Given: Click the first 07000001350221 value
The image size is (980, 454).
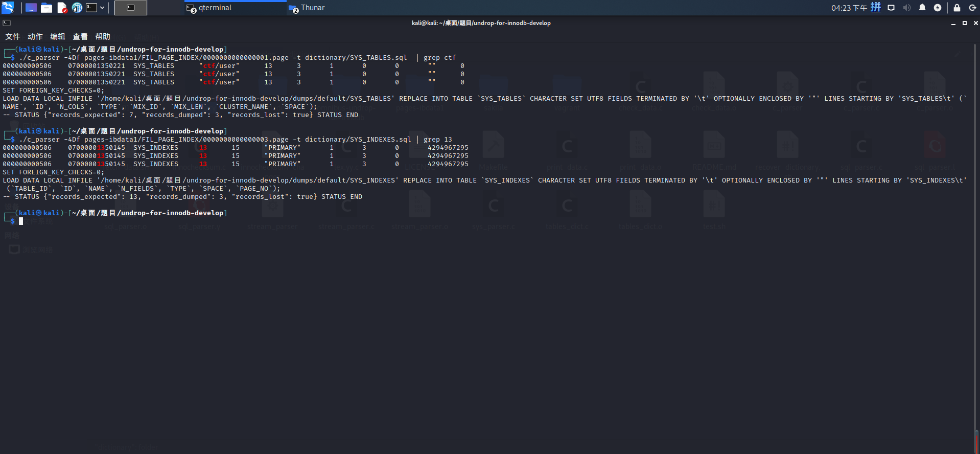Looking at the screenshot, I should pyautogui.click(x=97, y=66).
